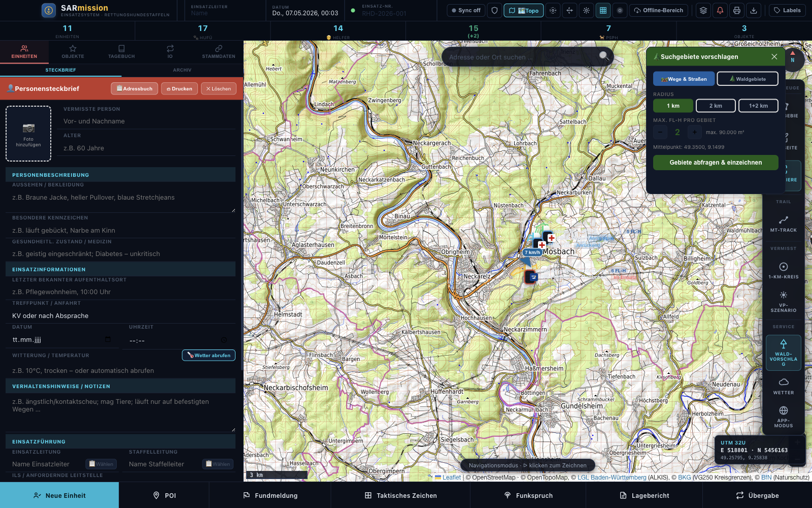
Task: Open Taktisches Zeichen from bottom bar
Action: [x=400, y=495]
